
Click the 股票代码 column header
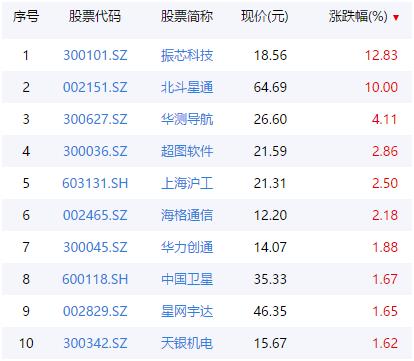click(95, 16)
